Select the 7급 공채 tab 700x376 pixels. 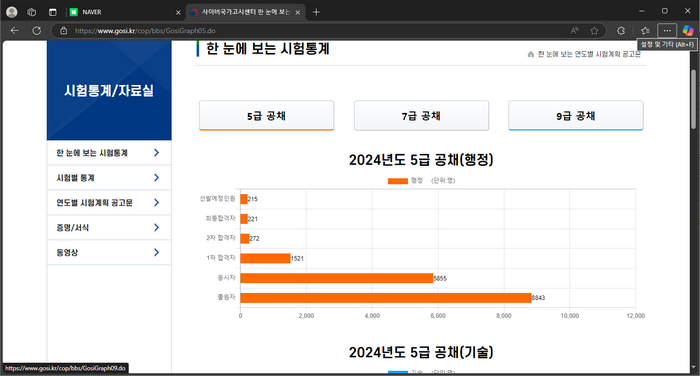421,116
